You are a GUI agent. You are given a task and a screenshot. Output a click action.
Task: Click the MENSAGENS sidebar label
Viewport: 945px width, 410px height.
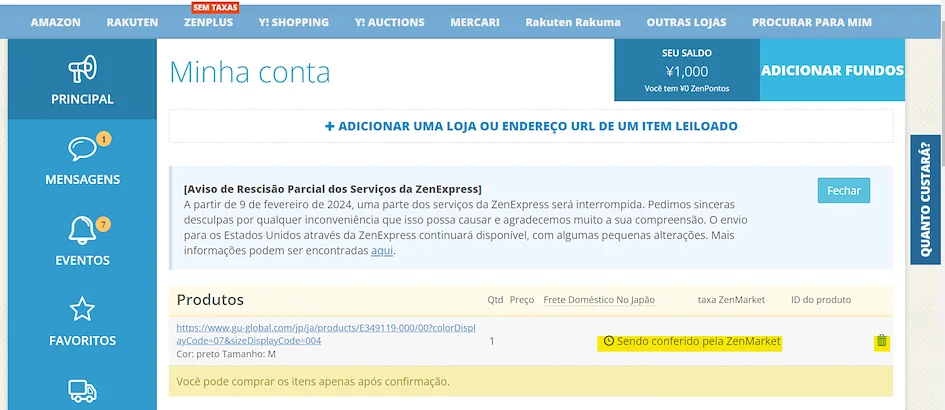coord(82,179)
